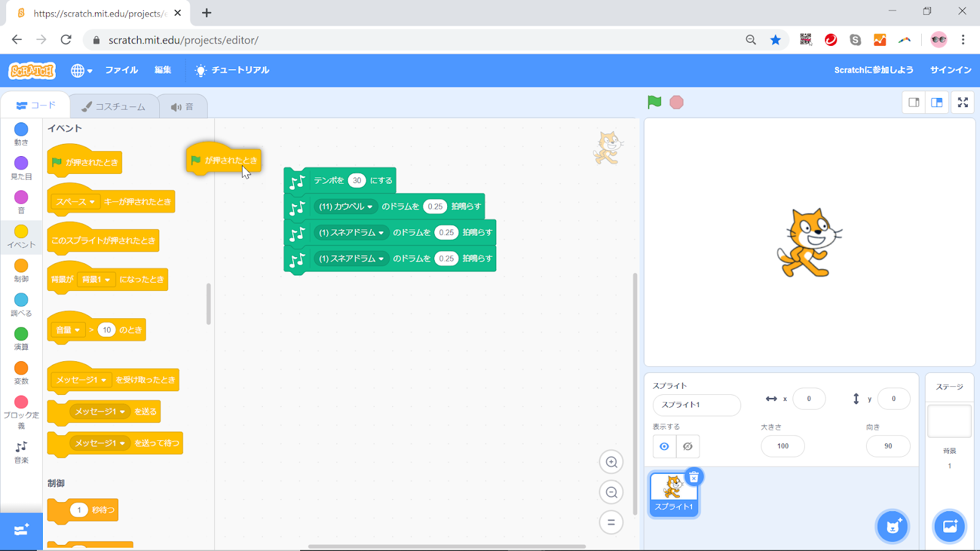Viewport: 980px width, 551px height.
Task: Reset workspace zoom with equals button
Action: 611,522
